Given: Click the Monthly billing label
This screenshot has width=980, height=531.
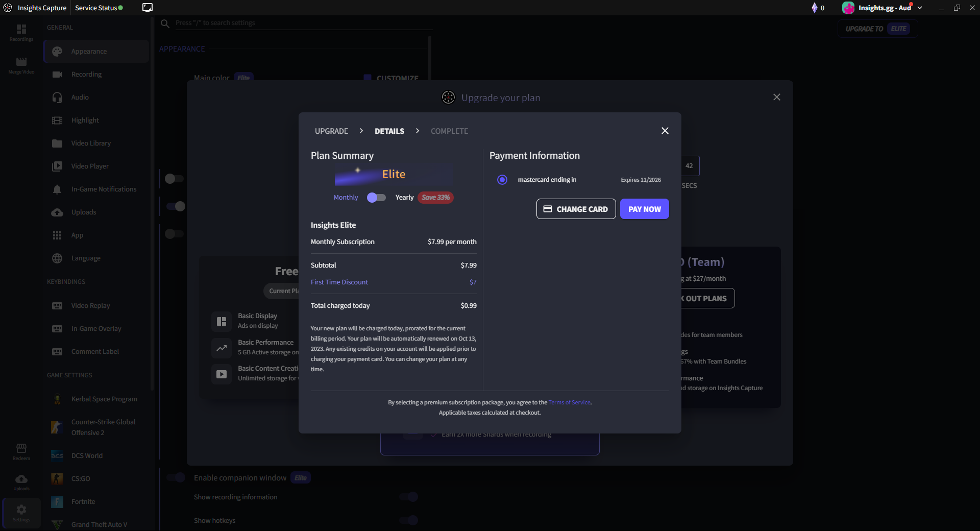Looking at the screenshot, I should (x=346, y=198).
